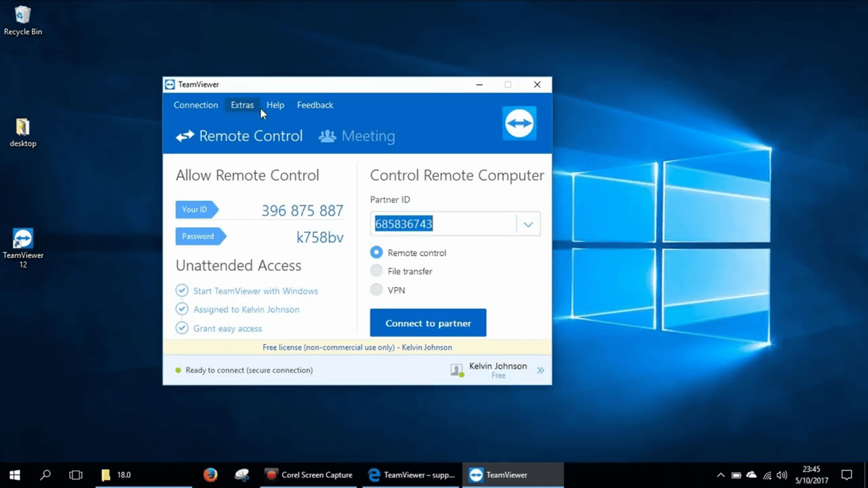Open the Connection menu
868x488 pixels.
pos(195,105)
